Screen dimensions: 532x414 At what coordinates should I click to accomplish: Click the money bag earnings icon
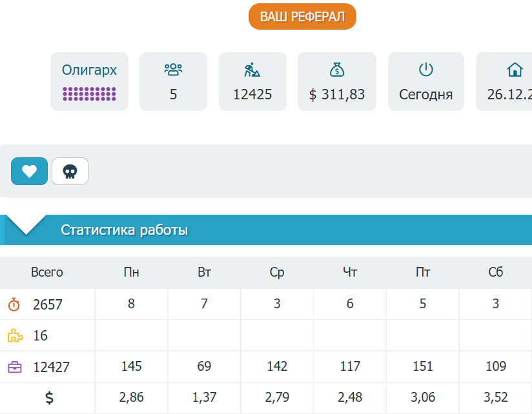click(337, 70)
